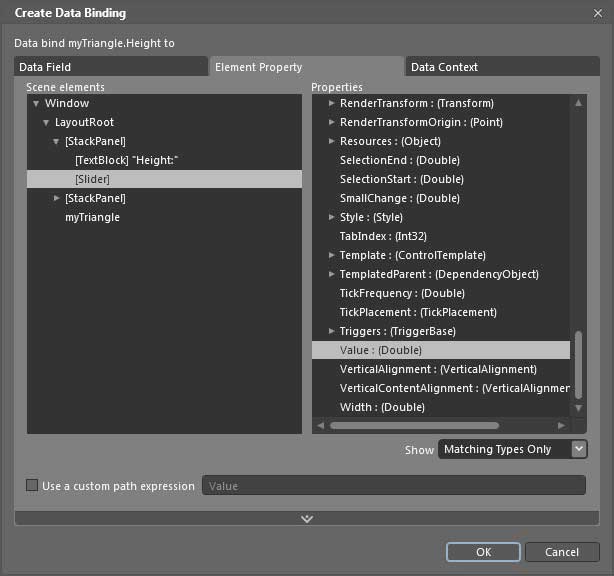The width and height of the screenshot is (614, 576).
Task: Select the TickFrequency : (Double) property
Action: tap(402, 293)
